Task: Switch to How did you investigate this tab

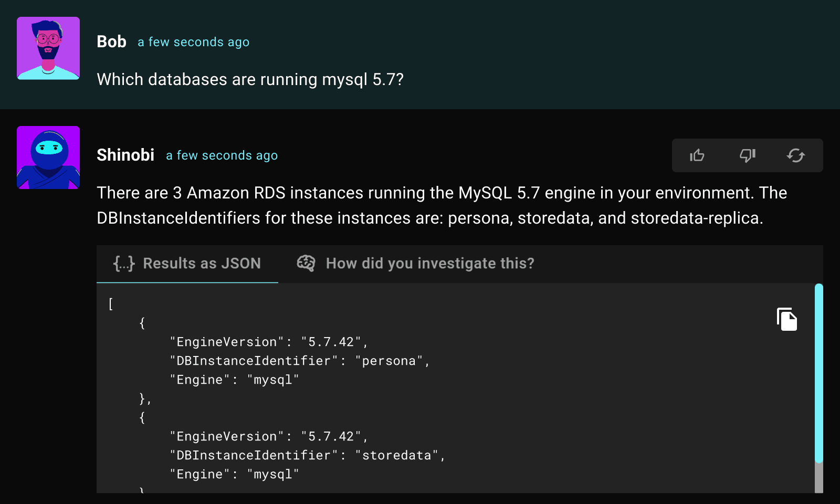Action: (415, 264)
